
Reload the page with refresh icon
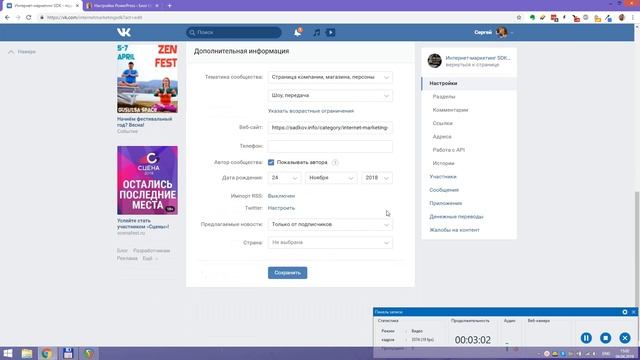coord(29,18)
